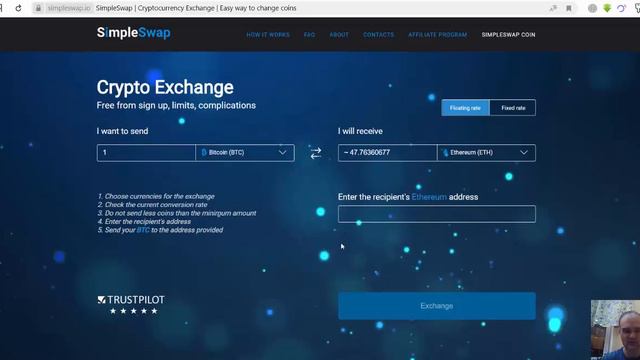640x360 pixels.
Task: Click the Crypto Exchange heading
Action: (165, 87)
